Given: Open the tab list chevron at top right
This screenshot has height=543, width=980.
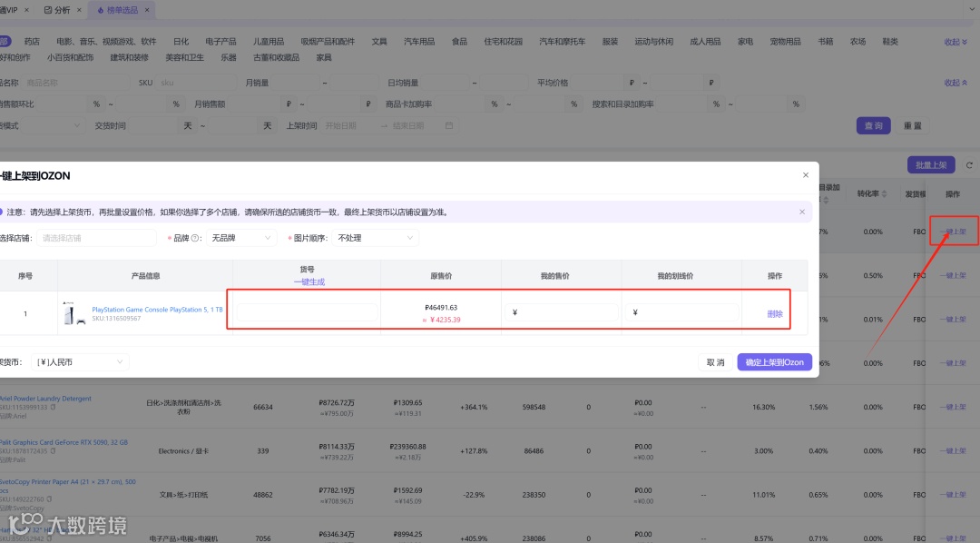Looking at the screenshot, I should [971, 9].
